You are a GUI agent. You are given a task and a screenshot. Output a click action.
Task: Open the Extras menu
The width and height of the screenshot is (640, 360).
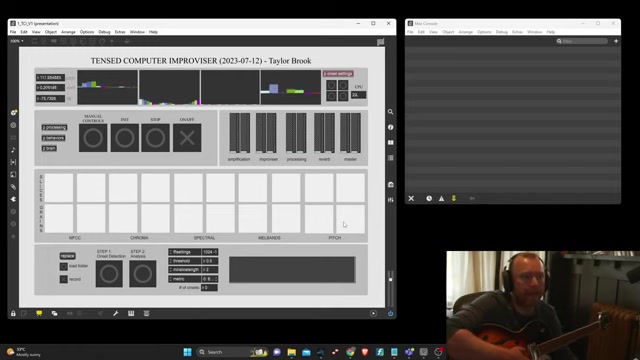[120, 32]
